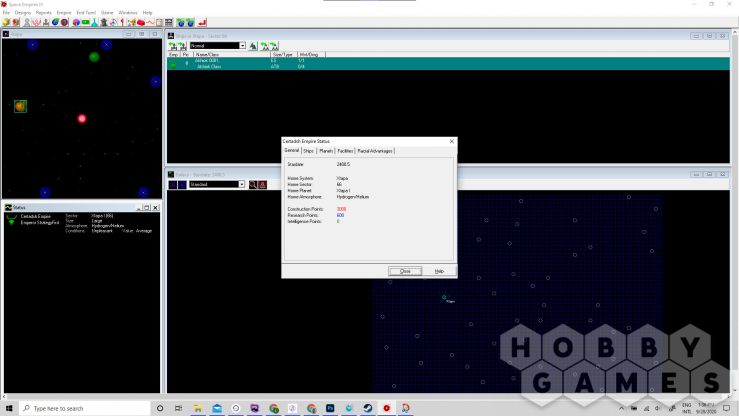Screen dimensions: 739x416
Task: Click the red globe toolbar icon
Action: [x=65, y=22]
